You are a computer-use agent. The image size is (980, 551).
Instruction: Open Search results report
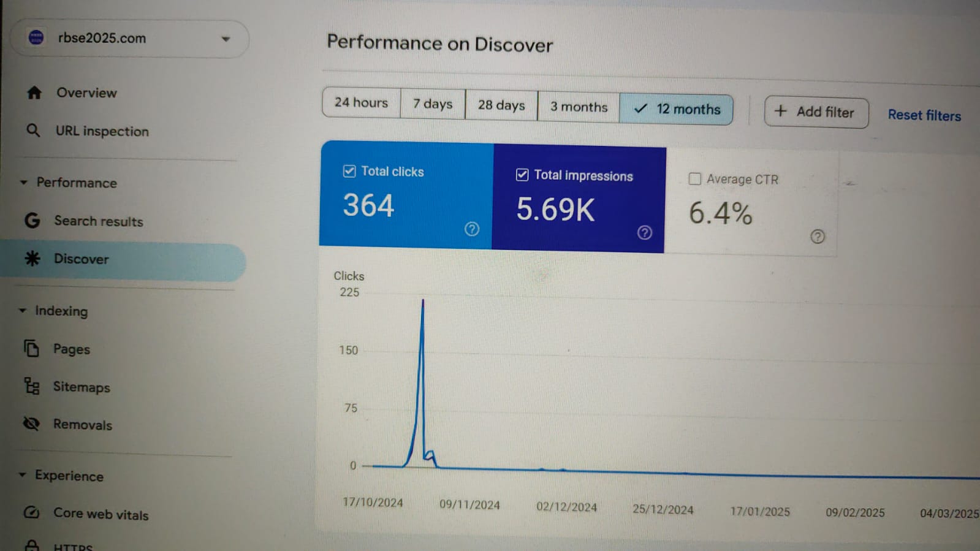click(98, 221)
